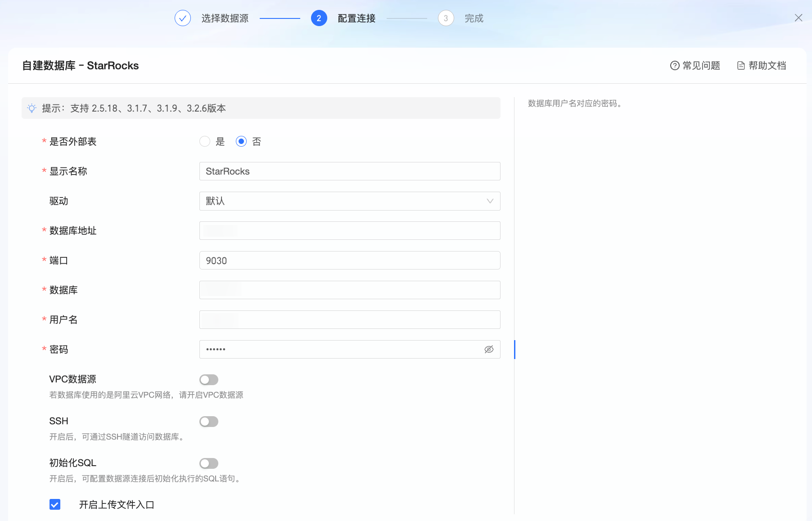Click the 端口 field showing 9030
812x521 pixels.
350,260
